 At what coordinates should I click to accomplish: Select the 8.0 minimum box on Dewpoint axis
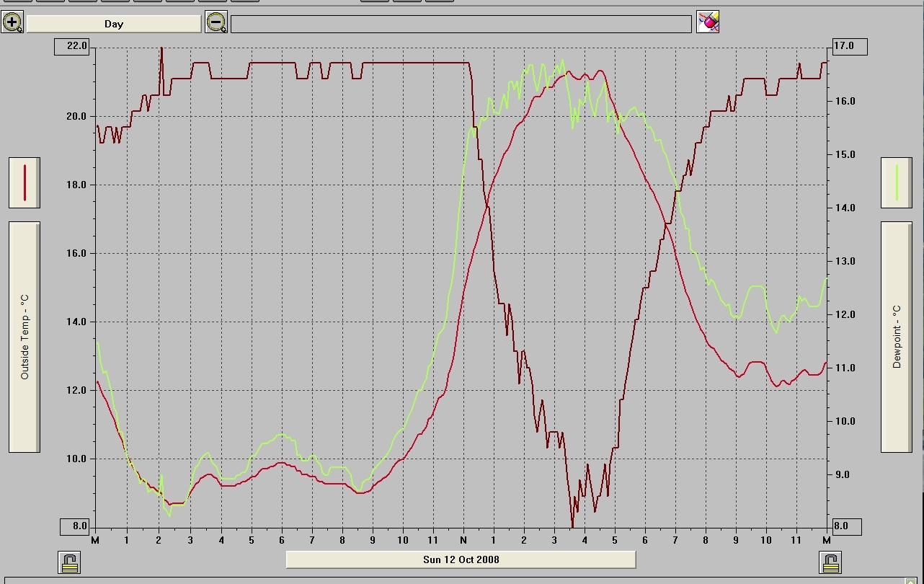[848, 526]
